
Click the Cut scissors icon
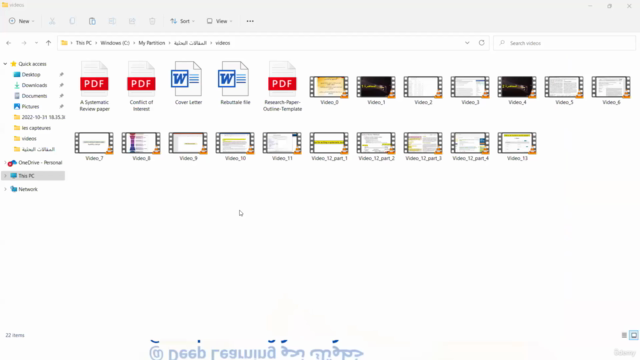pyautogui.click(x=52, y=21)
